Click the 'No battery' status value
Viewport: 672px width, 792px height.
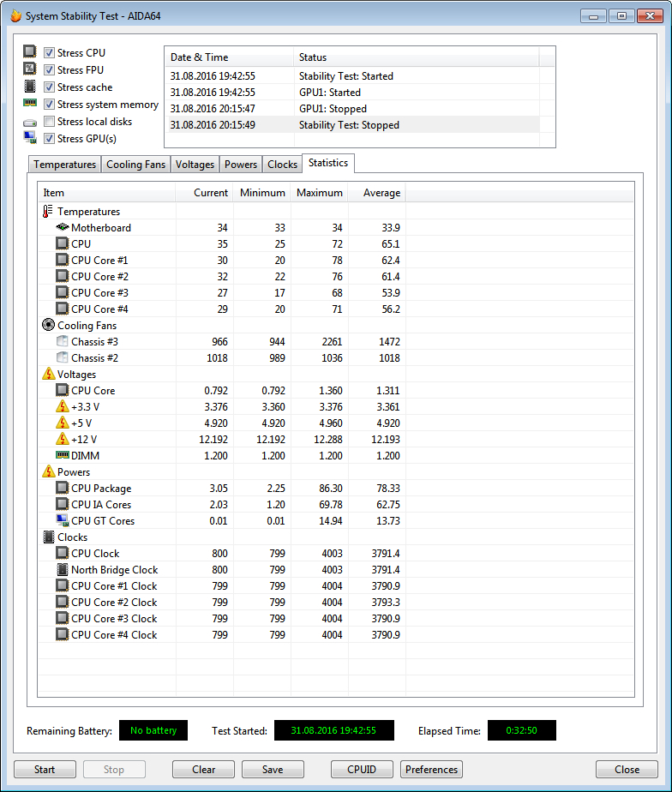tap(153, 730)
